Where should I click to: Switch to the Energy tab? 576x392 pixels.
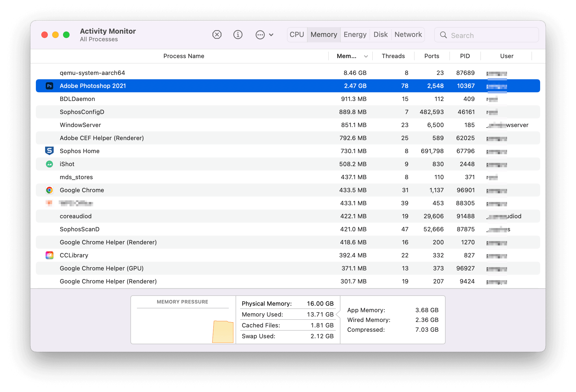355,35
